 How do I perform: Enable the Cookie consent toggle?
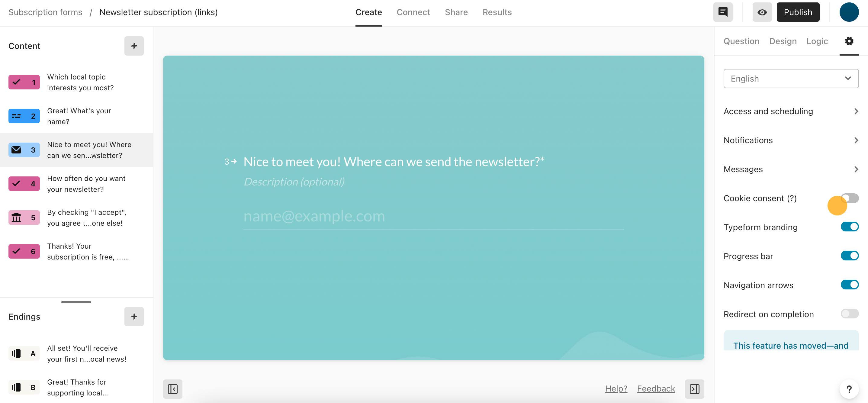click(850, 198)
